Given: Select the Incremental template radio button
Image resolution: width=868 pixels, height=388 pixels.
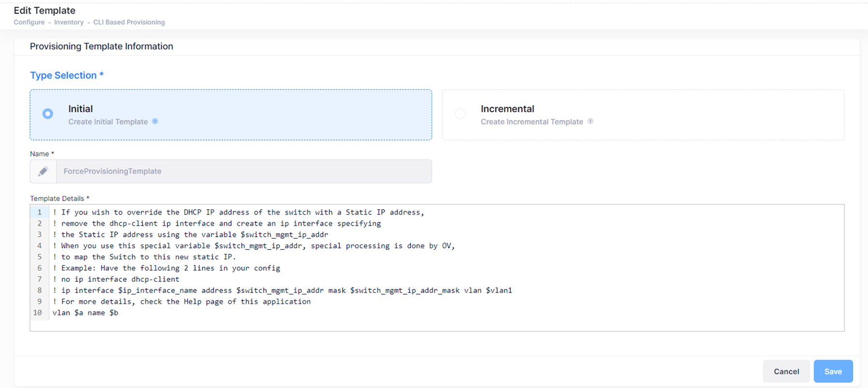Looking at the screenshot, I should coord(461,114).
